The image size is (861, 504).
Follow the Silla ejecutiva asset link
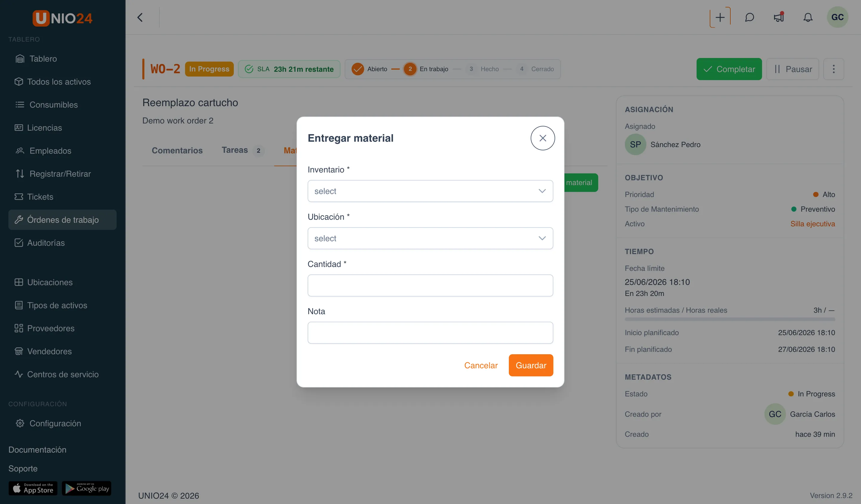click(x=813, y=224)
